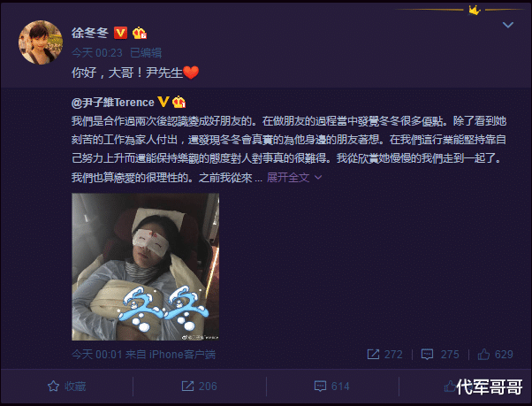The height and width of the screenshot is (406, 532).
Task: Click the chevron arrow after 展开全文
Action: pos(318,177)
